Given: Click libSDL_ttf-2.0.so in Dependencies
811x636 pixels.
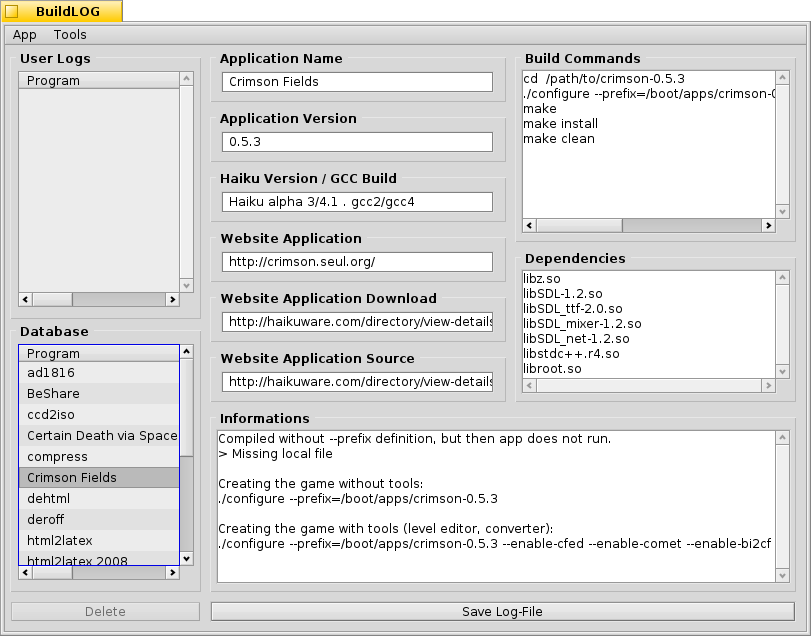Looking at the screenshot, I should 573,309.
